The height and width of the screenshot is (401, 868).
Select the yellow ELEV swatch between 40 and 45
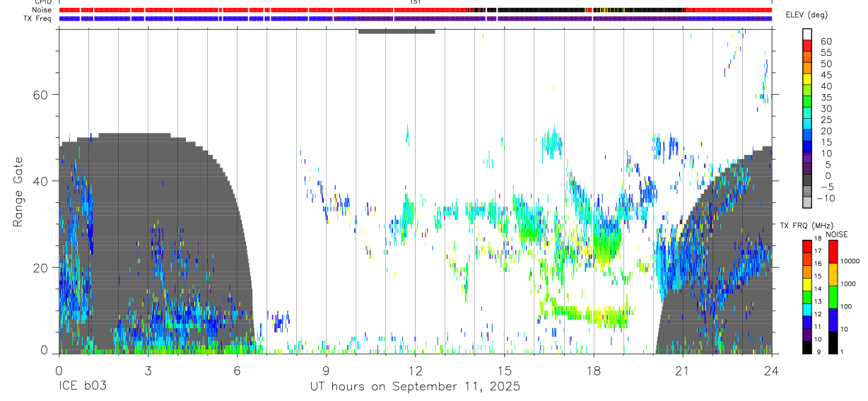coord(807,80)
